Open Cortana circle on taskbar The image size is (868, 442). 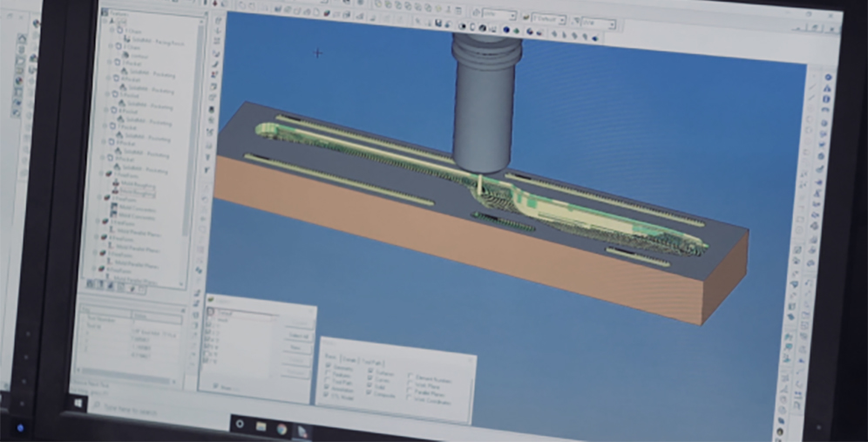pos(240,425)
